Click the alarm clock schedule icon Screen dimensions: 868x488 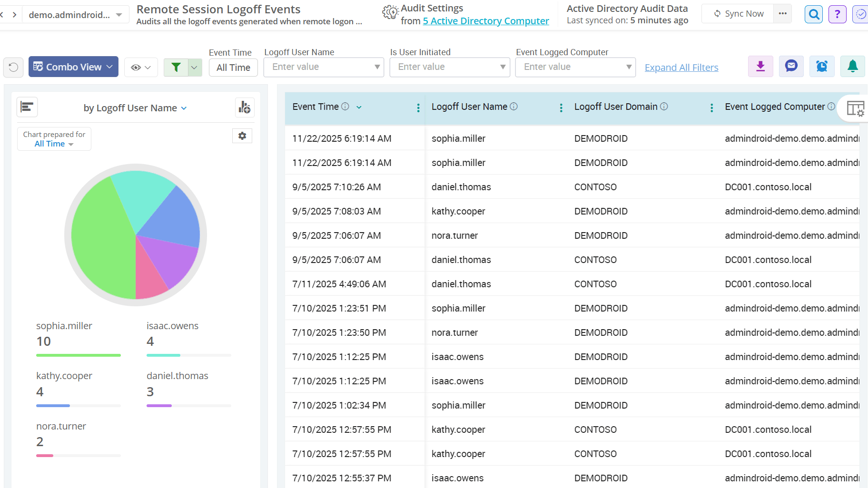[x=822, y=67]
